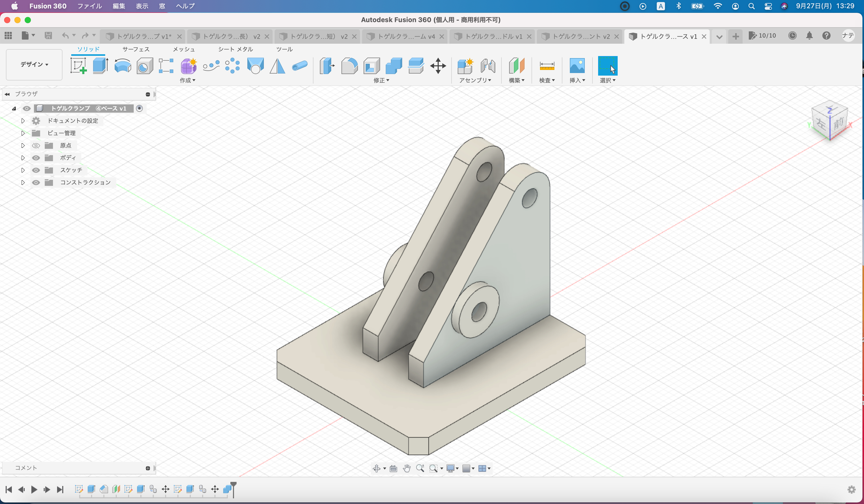Toggle visibility of the スケッチ folder
Viewport: 864px width, 504px height.
(36, 170)
